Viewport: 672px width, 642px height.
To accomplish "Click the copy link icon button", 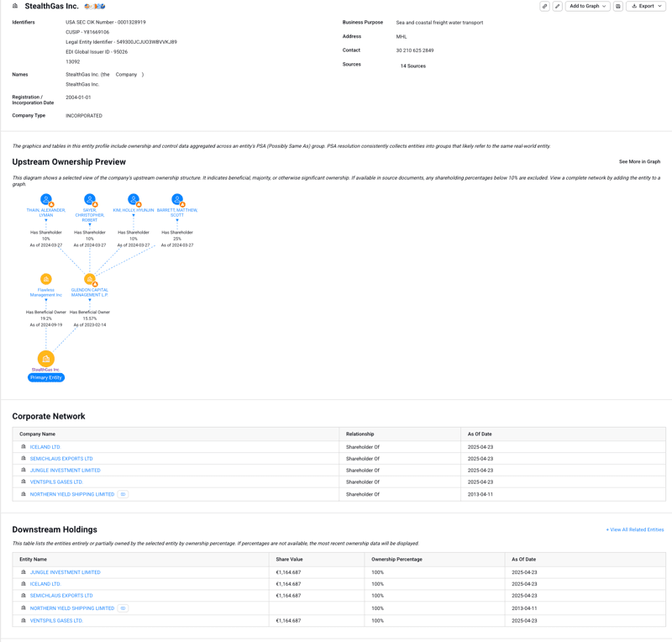I will click(x=544, y=6).
